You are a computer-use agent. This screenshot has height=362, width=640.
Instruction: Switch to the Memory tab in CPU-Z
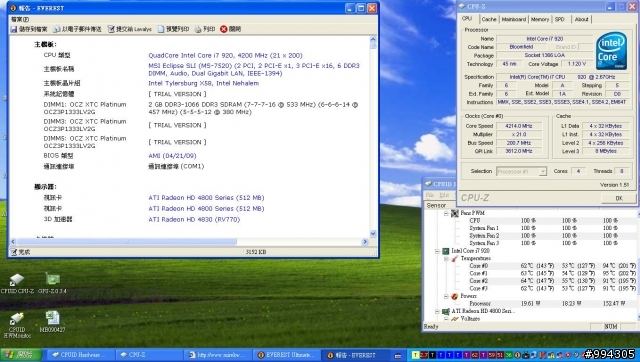click(540, 19)
